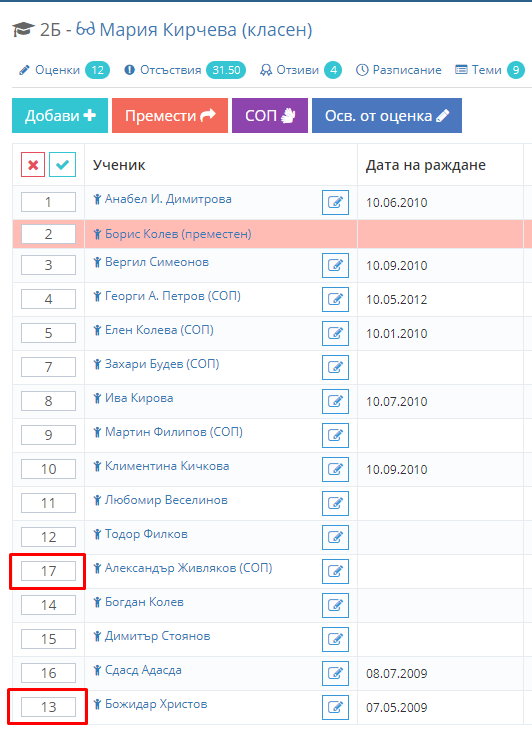Open edit icon for Тодор Филков

point(335,537)
